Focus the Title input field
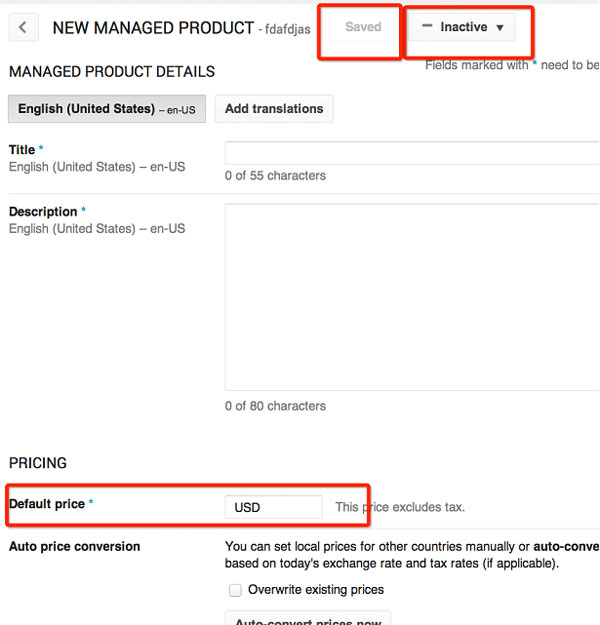This screenshot has height=625, width=600. tap(411, 152)
